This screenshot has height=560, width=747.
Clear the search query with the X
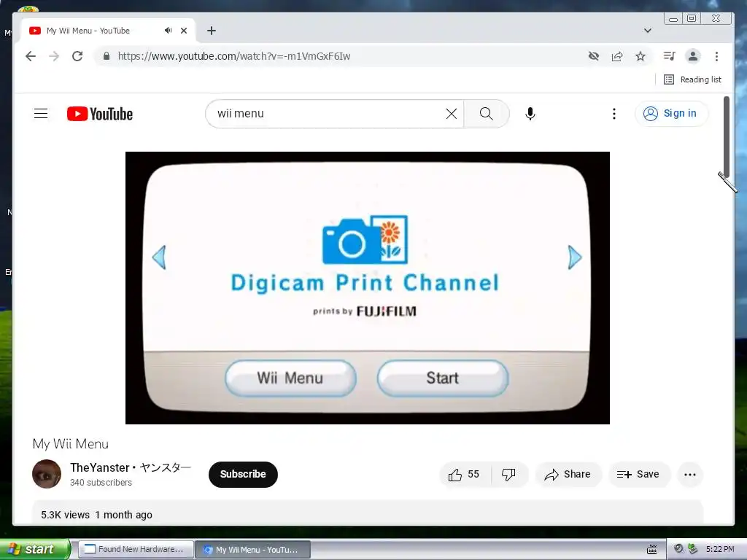tap(451, 113)
